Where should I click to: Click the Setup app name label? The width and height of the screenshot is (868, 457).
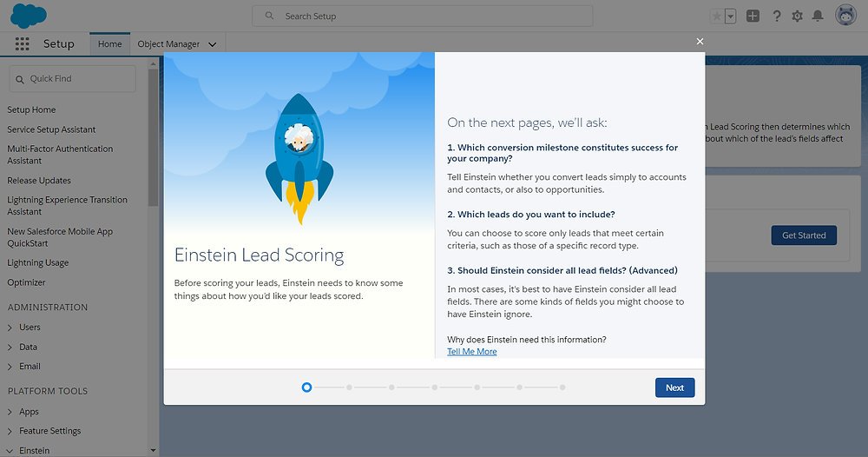(x=59, y=43)
